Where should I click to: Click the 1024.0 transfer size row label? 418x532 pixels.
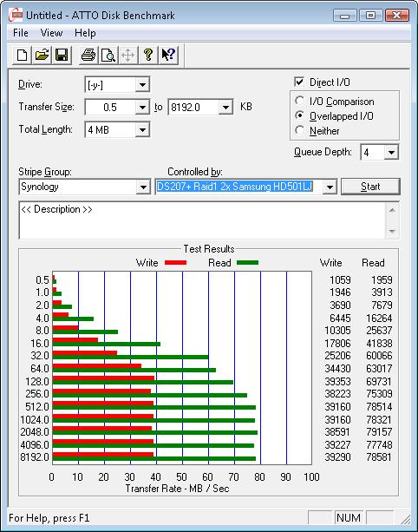point(35,420)
